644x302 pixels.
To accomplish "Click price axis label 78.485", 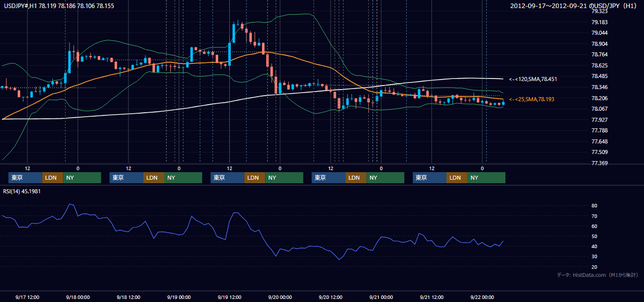I will pyautogui.click(x=599, y=77).
